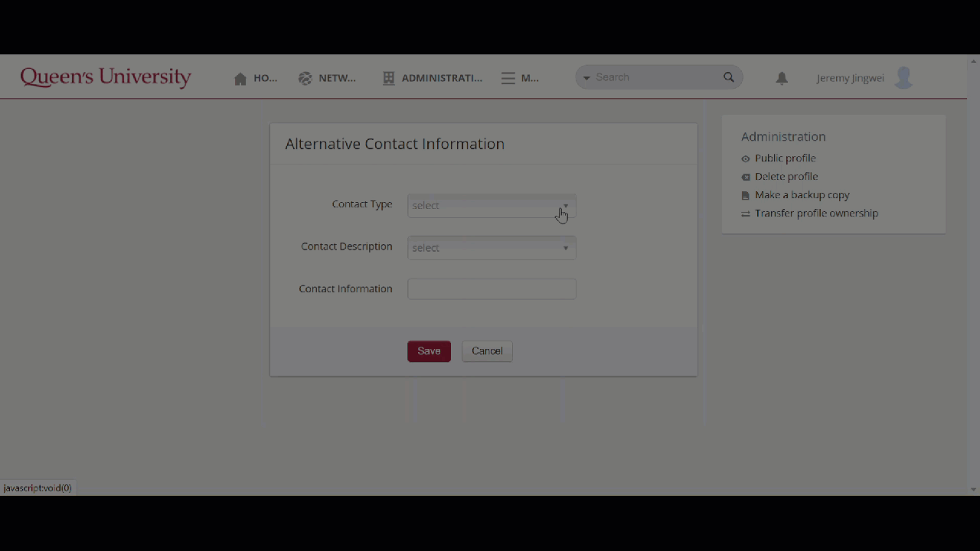This screenshot has width=980, height=551.
Task: Click the Queen's University logo
Action: [106, 77]
